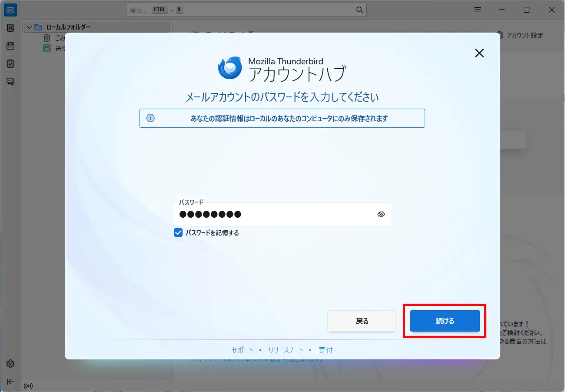Collapse the spaces toolbar with the arrow
565x392 pixels.
[x=10, y=382]
